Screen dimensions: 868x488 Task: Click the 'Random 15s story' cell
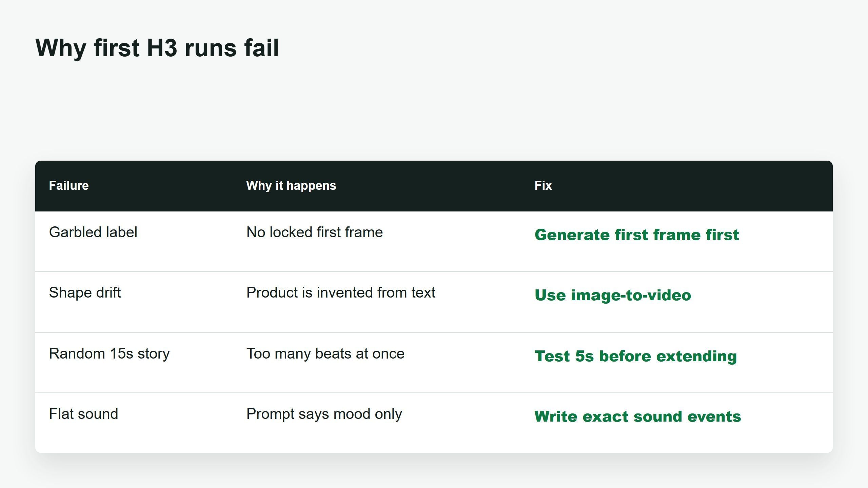[x=109, y=354]
